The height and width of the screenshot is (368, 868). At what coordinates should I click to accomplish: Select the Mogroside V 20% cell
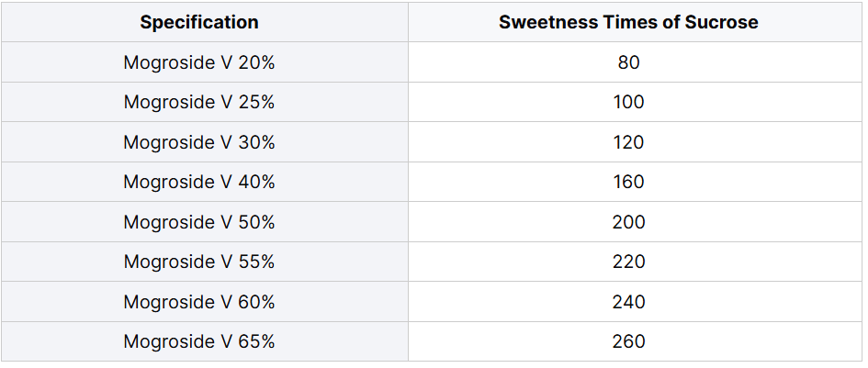tap(199, 62)
